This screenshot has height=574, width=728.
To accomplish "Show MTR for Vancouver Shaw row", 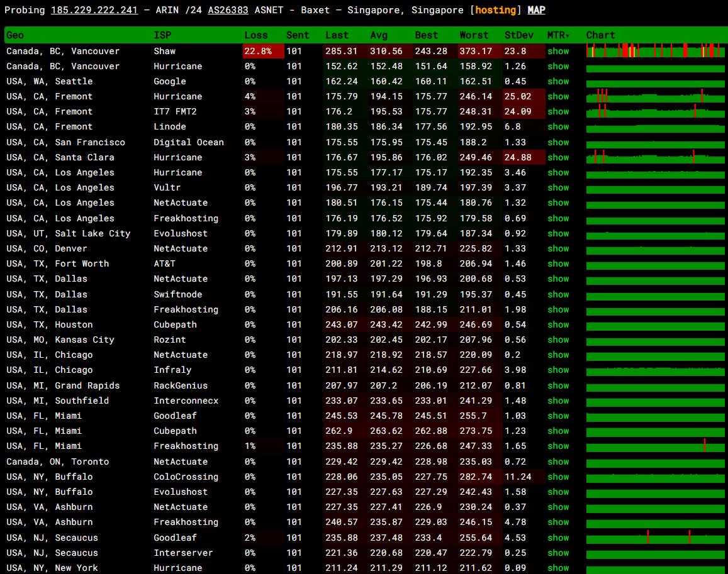I will point(558,51).
